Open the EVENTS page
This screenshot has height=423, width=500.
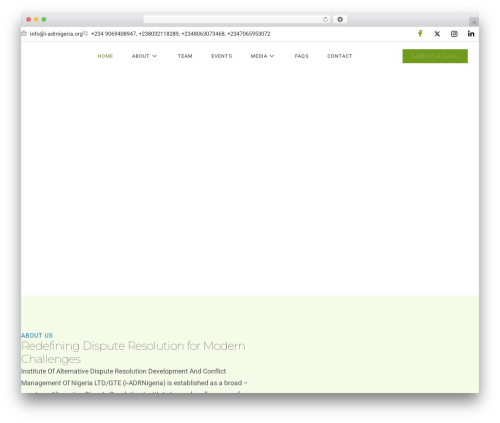221,56
